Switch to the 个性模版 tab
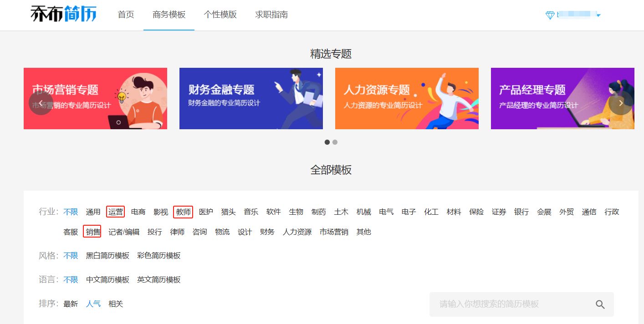This screenshot has height=324, width=644. pyautogui.click(x=220, y=15)
